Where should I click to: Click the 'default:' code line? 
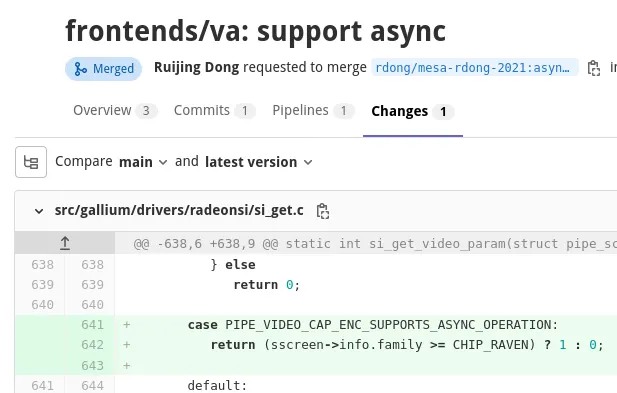pos(217,386)
